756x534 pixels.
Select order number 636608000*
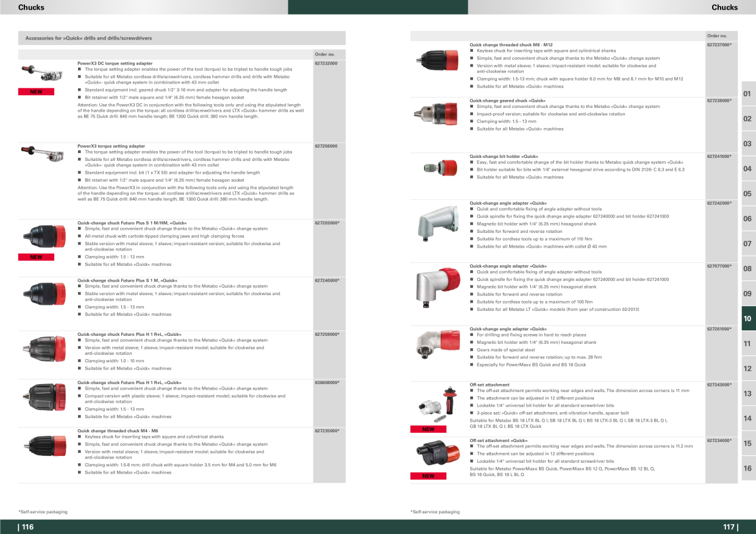coord(327,382)
